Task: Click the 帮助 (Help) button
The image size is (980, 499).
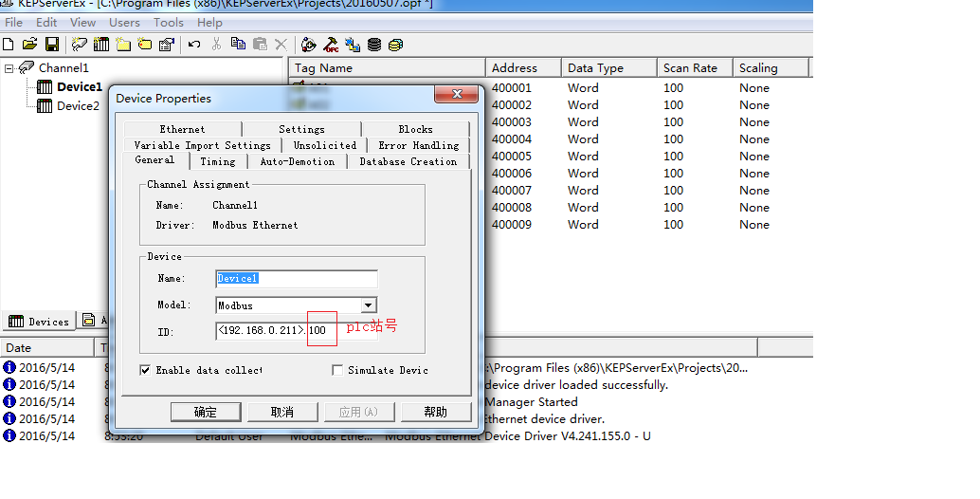Action: coord(436,412)
